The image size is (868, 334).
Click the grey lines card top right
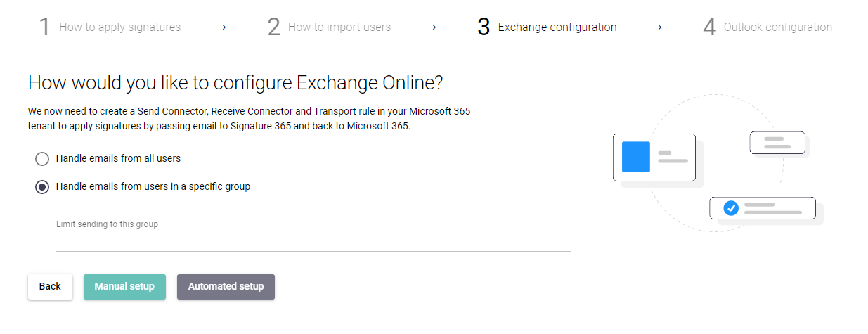coord(777,143)
